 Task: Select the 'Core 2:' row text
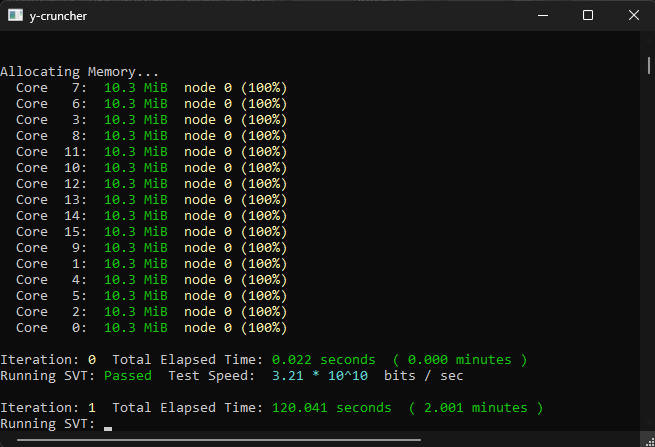pyautogui.click(x=152, y=312)
